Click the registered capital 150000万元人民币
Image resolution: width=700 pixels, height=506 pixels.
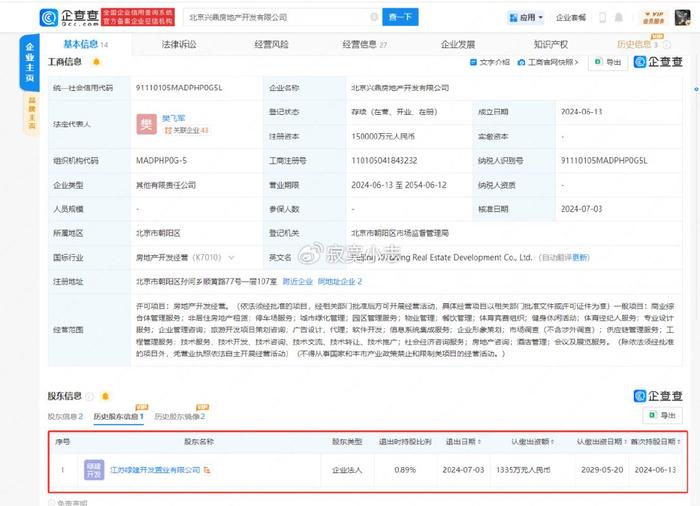(383, 136)
